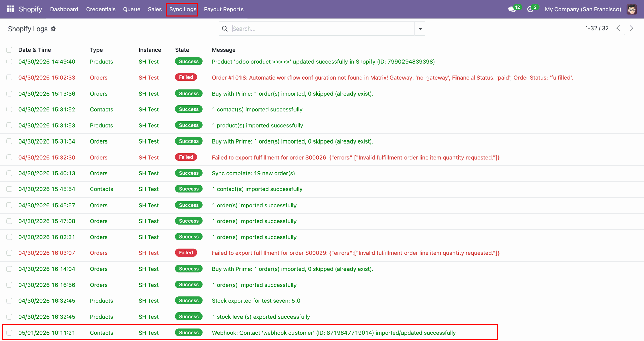Click the 1-32 / 32 pager counter
Screen dimensions: 644x341
coord(597,29)
